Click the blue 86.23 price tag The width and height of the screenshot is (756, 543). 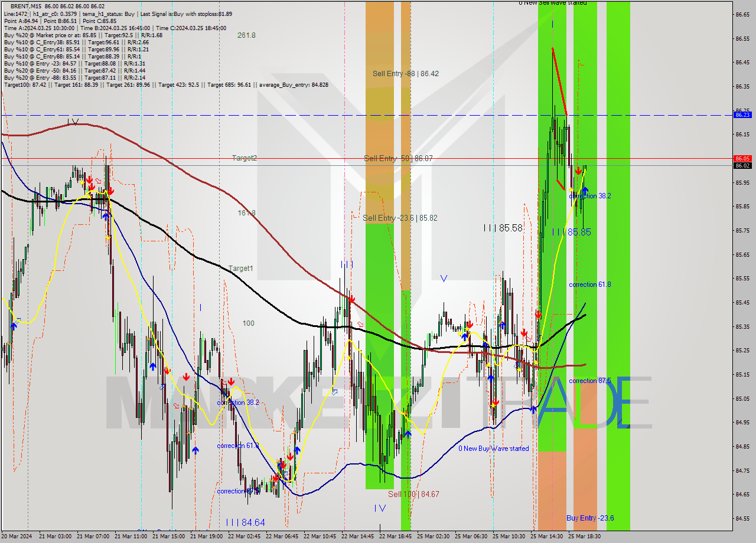pos(742,115)
